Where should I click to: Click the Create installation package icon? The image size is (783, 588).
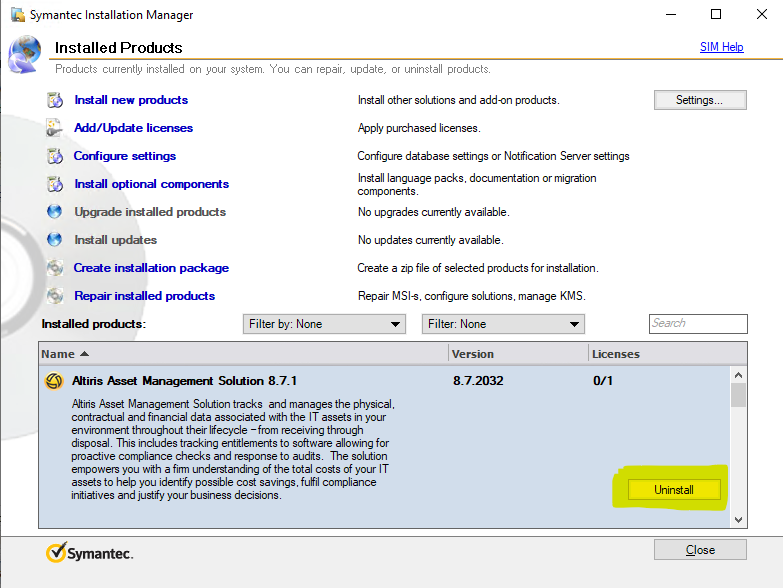click(54, 268)
